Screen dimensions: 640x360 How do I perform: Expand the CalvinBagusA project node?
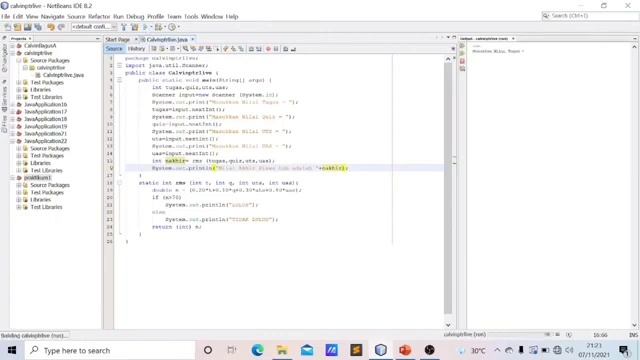tap(12, 46)
